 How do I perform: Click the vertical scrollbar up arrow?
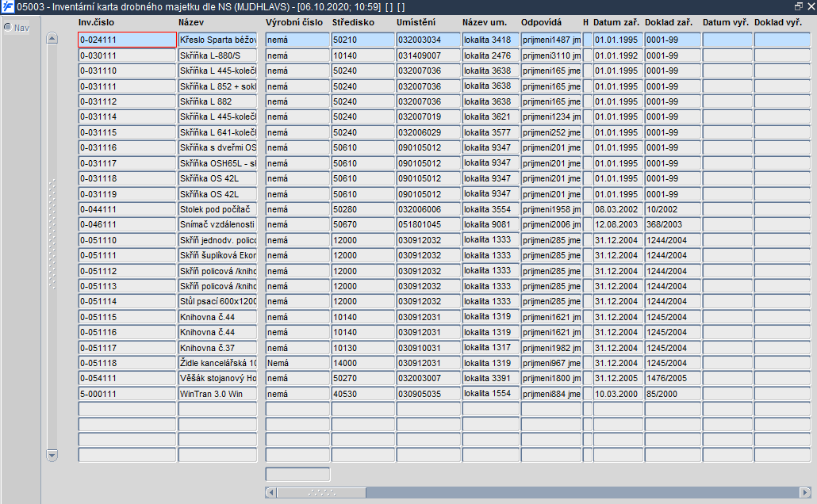(52, 39)
